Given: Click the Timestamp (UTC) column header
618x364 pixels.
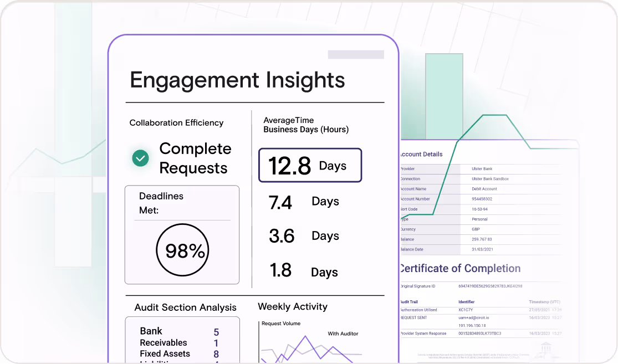Looking at the screenshot, I should [544, 302].
